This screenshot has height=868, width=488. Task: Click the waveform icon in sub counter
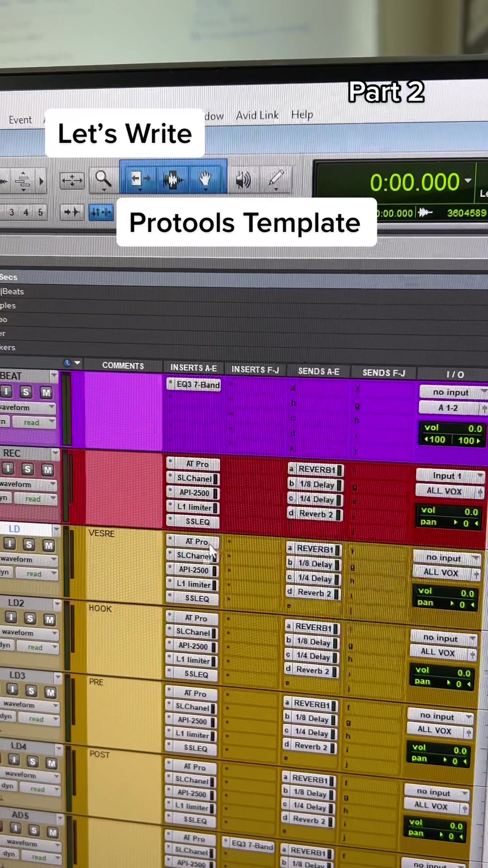(425, 212)
